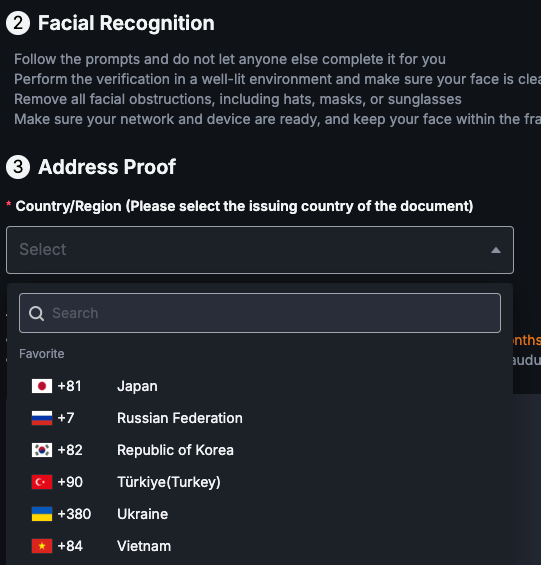Click the Vietnam flag icon
Image resolution: width=541 pixels, height=565 pixels.
42,546
